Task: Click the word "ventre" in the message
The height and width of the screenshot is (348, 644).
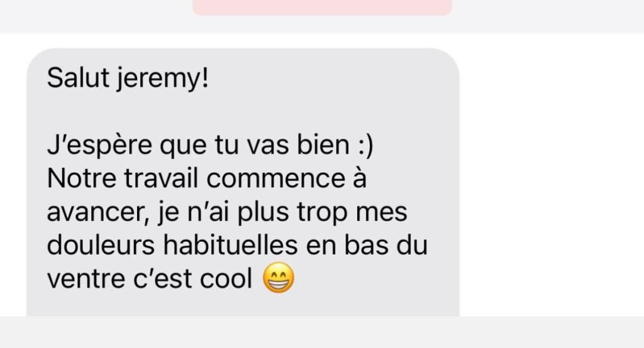Action: pyautogui.click(x=86, y=280)
